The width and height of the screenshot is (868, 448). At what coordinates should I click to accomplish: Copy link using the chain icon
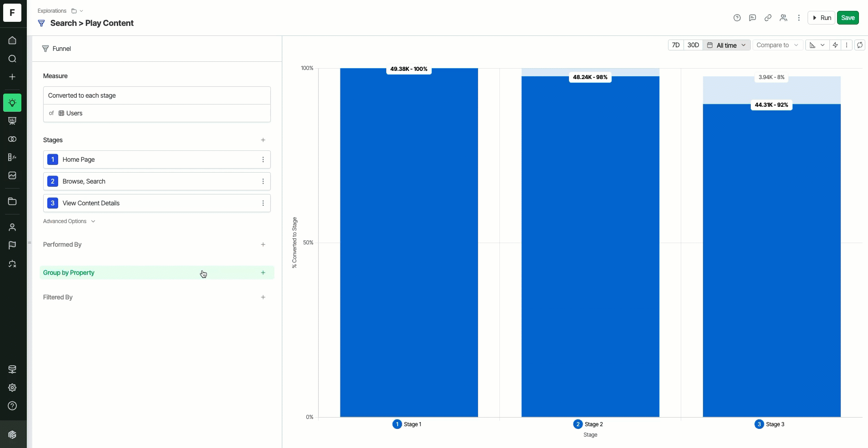click(x=768, y=18)
